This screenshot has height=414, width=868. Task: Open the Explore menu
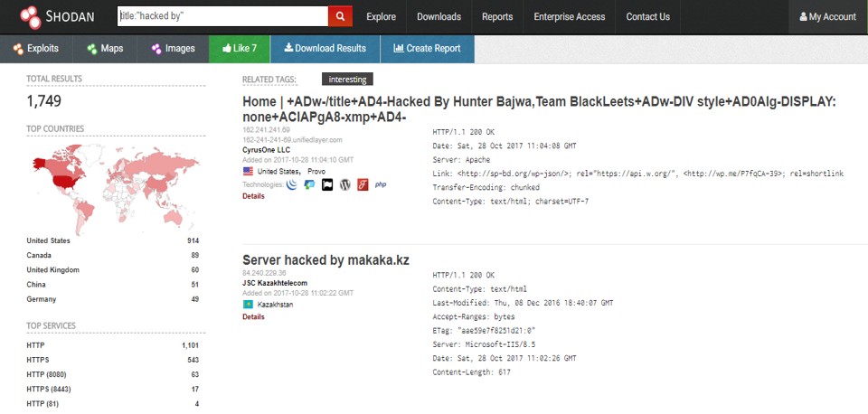[381, 17]
